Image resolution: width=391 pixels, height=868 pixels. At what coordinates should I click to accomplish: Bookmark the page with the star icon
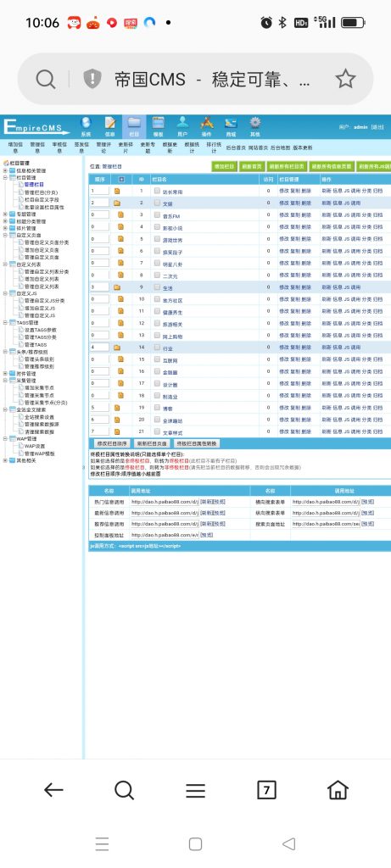[x=345, y=79]
